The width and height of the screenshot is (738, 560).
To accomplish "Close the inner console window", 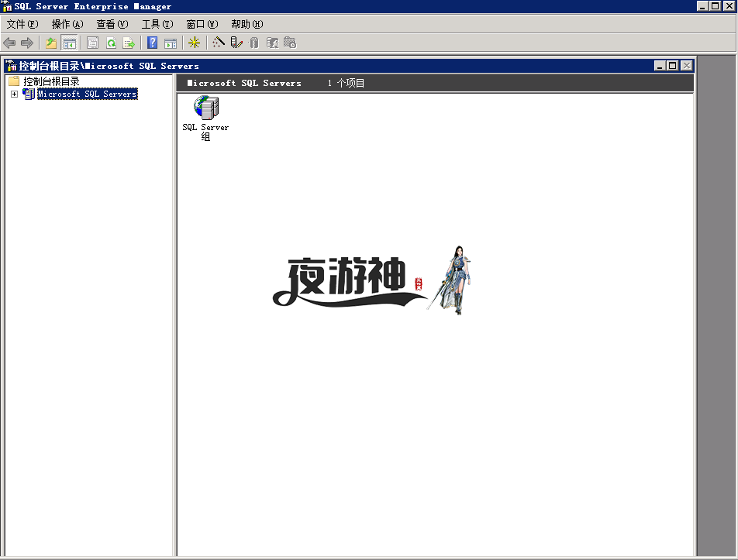I will [687, 65].
